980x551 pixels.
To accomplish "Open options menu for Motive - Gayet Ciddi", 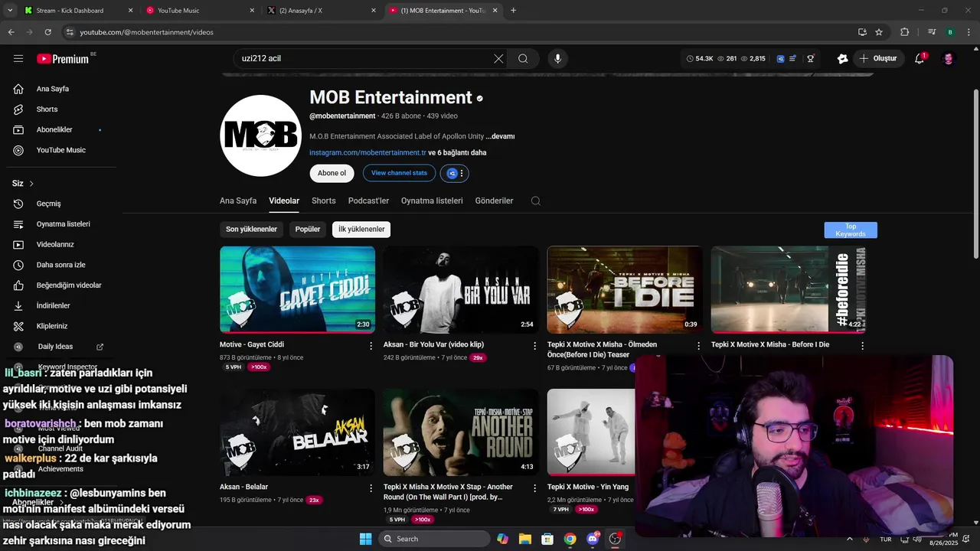I will tap(371, 346).
